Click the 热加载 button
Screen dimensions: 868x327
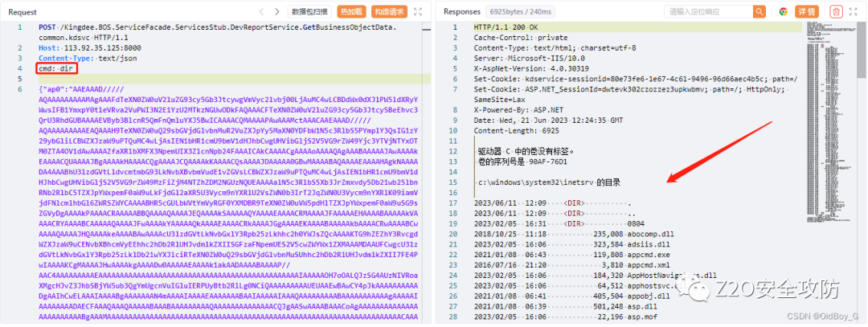[351, 11]
